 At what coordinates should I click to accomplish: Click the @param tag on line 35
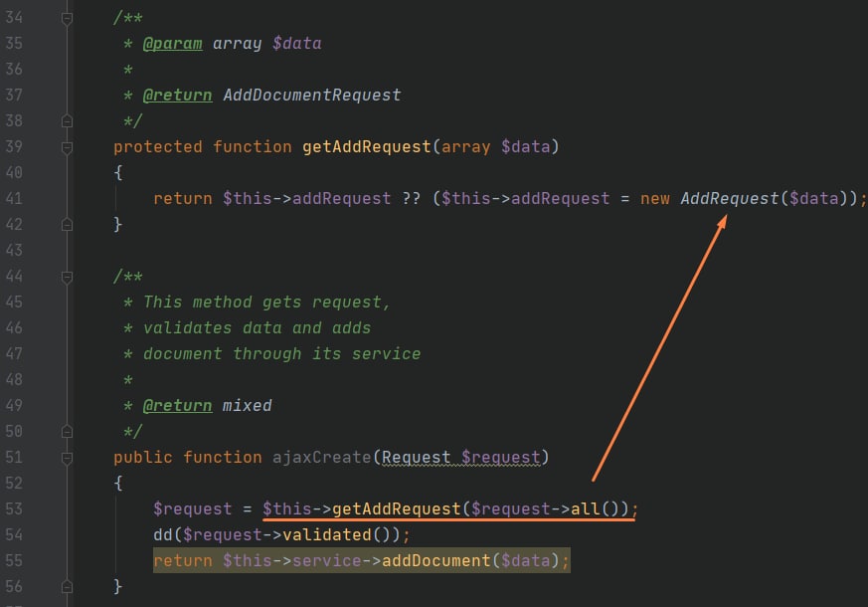[x=172, y=43]
